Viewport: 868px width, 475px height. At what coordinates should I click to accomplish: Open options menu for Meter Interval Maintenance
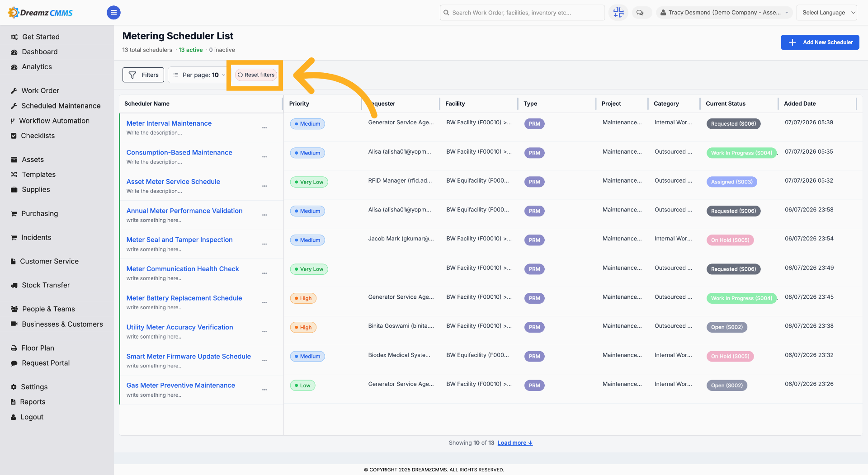point(264,128)
